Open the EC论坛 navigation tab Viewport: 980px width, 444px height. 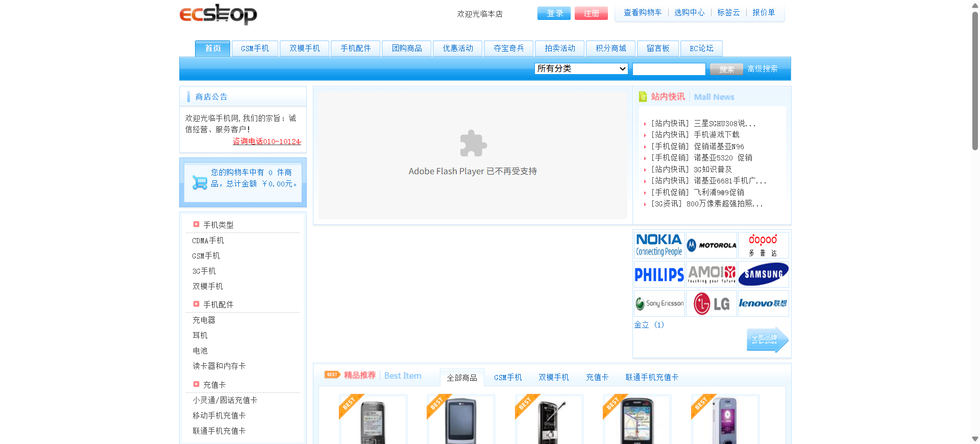click(701, 49)
